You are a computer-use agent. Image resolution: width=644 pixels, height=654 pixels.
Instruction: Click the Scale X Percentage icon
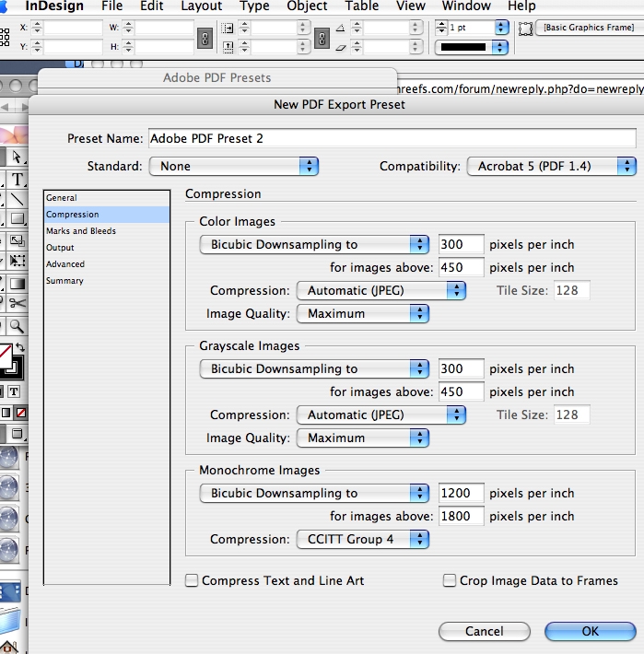228,28
